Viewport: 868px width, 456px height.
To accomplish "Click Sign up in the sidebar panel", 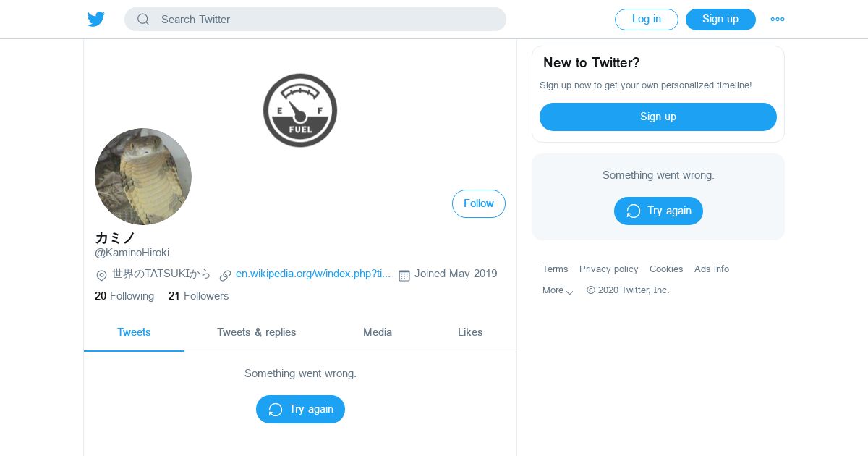I will coord(658,117).
